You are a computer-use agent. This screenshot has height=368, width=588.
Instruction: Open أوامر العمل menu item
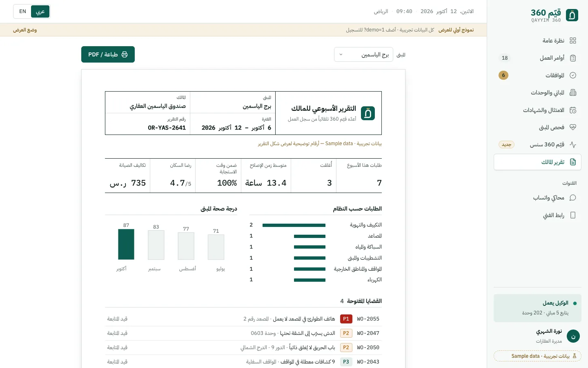pos(537,58)
